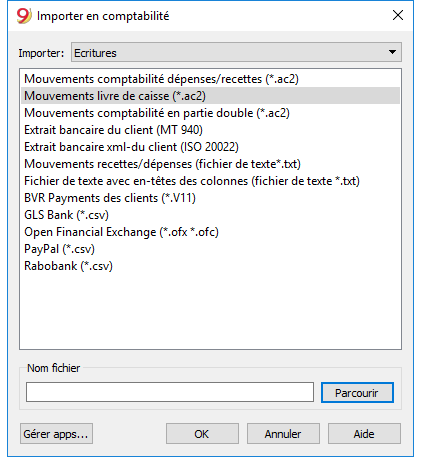This screenshot has width=421, height=464.
Task: Select Rabobank (*.csv) import format
Action: (x=210, y=266)
